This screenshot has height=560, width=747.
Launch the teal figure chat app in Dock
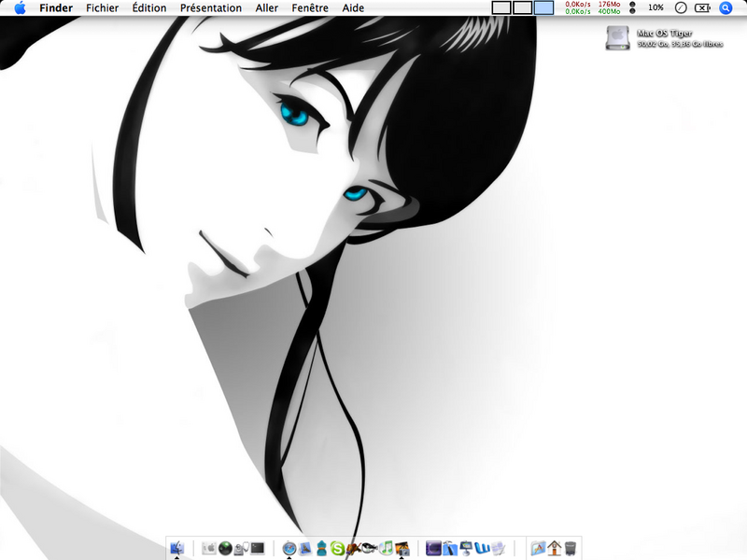[x=321, y=549]
